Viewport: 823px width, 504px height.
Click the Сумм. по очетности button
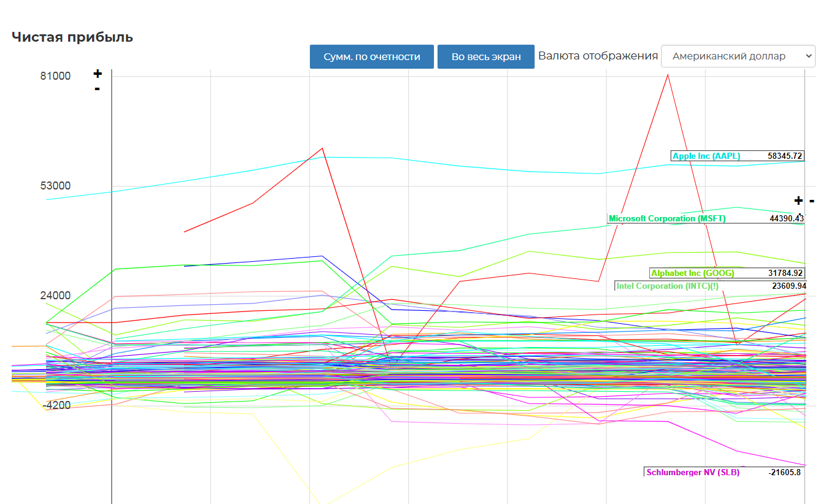click(371, 56)
